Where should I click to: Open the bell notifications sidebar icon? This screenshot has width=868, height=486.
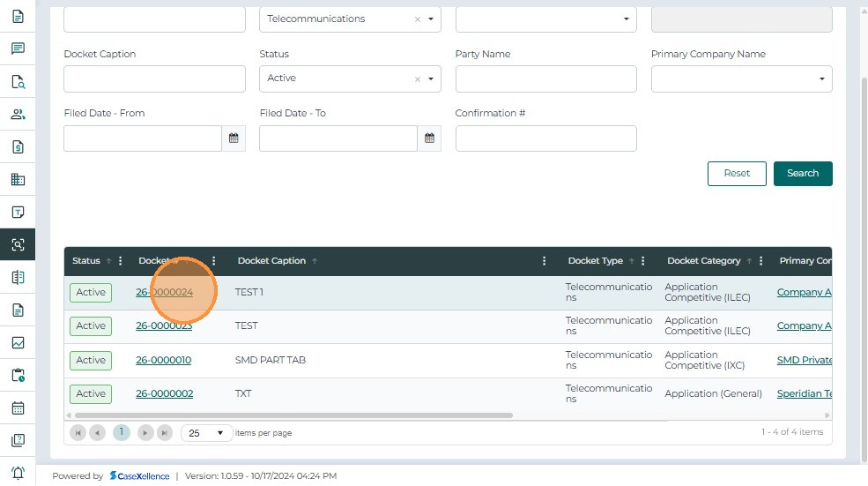click(18, 473)
